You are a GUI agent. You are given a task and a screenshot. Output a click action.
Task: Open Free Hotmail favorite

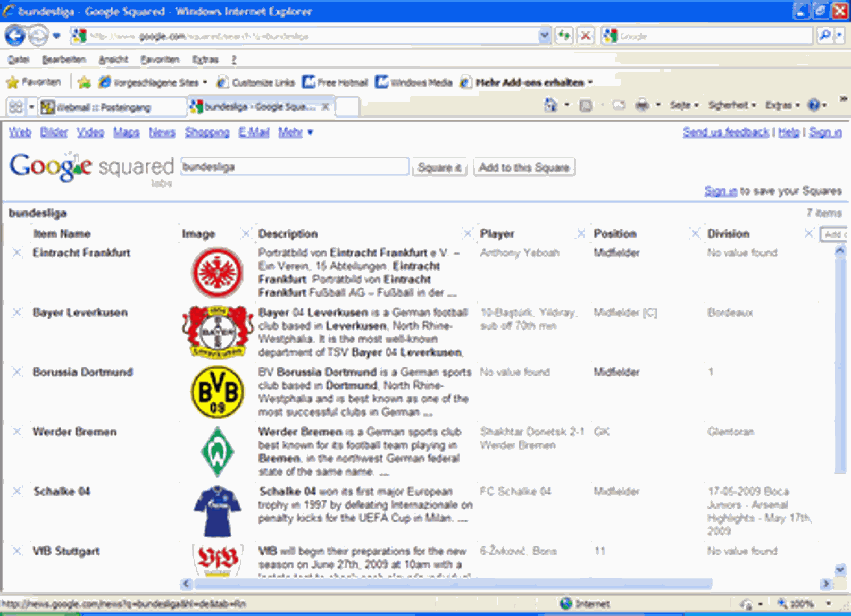[335, 82]
